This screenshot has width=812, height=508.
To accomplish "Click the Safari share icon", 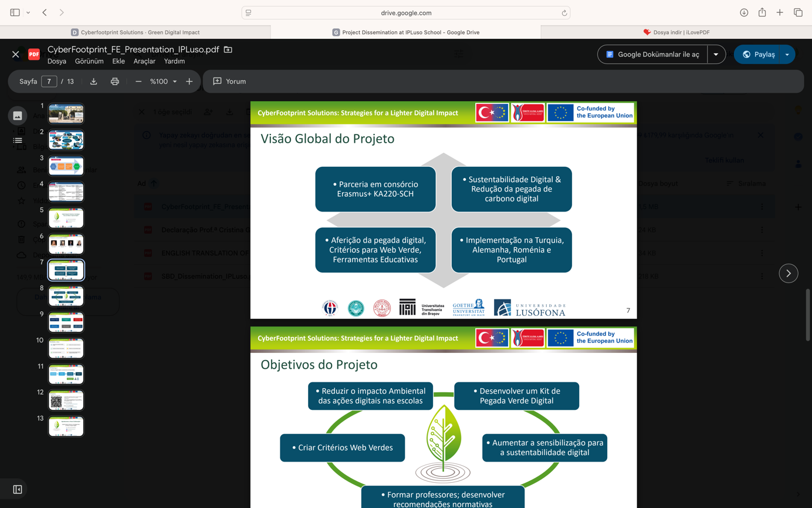I will pos(762,12).
